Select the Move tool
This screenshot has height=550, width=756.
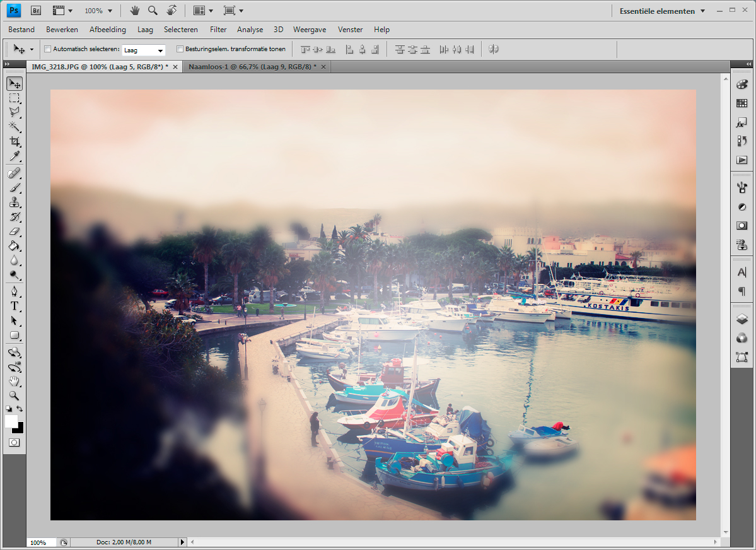[x=15, y=84]
